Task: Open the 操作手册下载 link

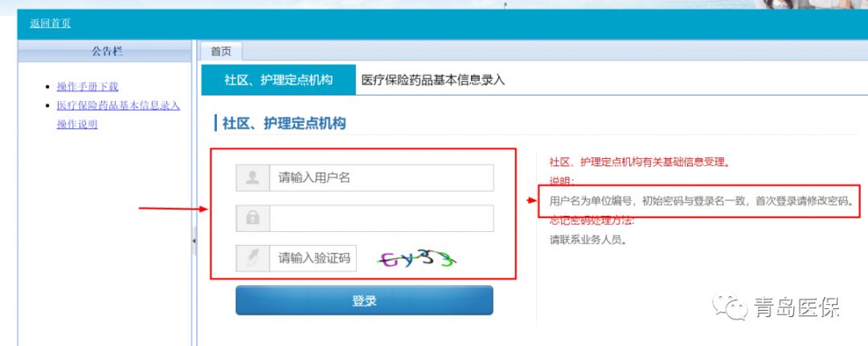Action: [88, 86]
